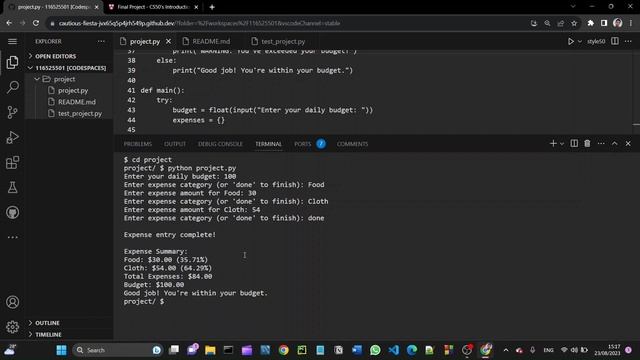Open editor more actions ellipsis
The width and height of the screenshot is (640, 360).
point(628,41)
